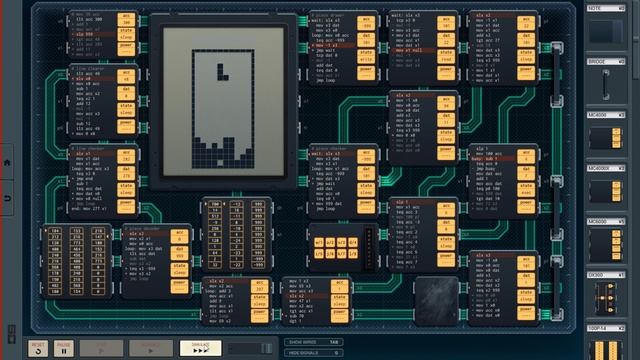
Task: Click the RESET simulation button
Action: tap(38, 348)
